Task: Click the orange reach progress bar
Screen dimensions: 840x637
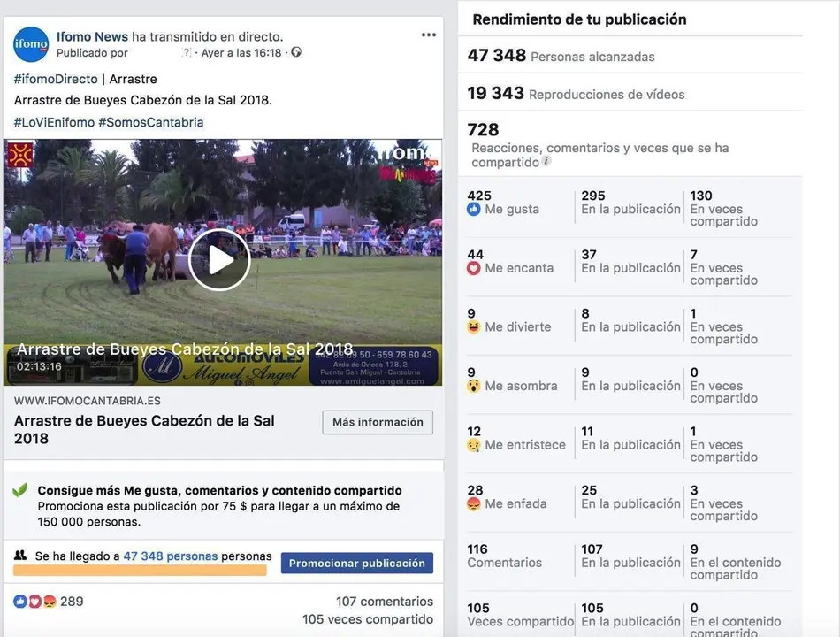Action: point(140,571)
